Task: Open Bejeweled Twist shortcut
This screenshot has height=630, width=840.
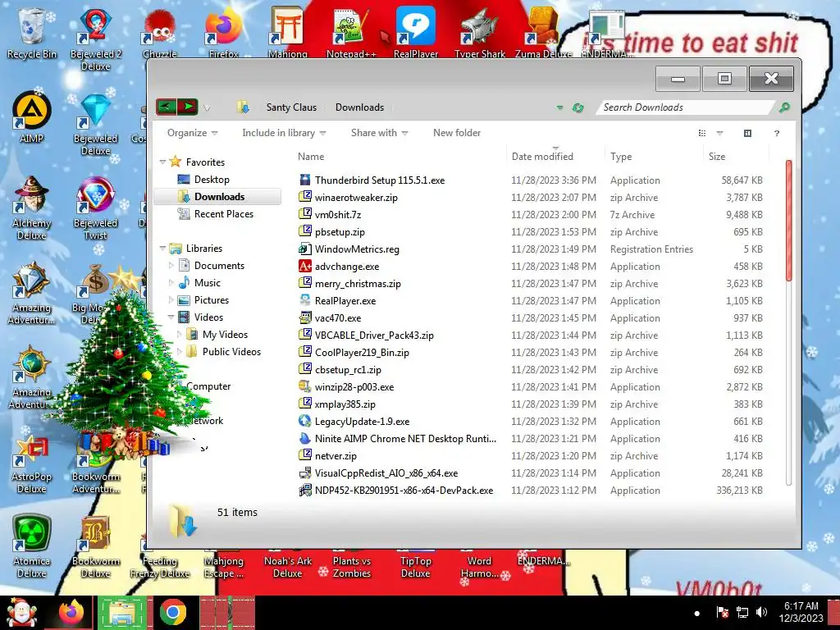Action: tap(95, 208)
